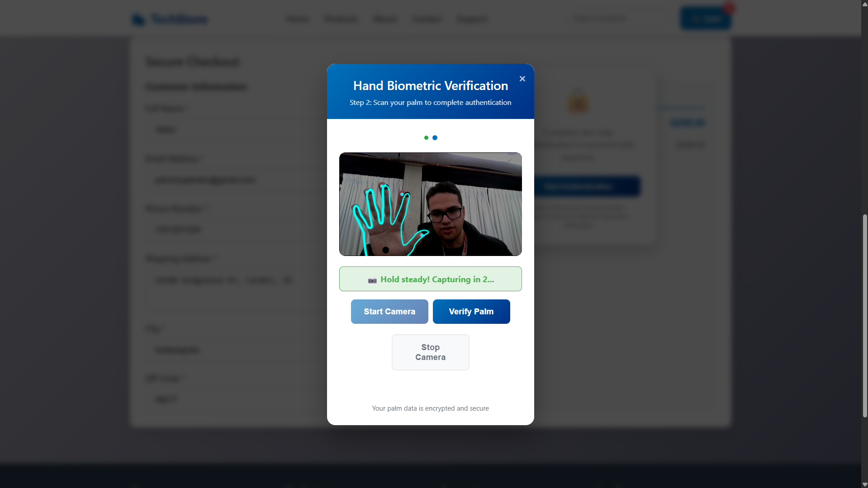This screenshot has height=488, width=868.
Task: Open the Products menu item in navbar
Action: pos(341,19)
